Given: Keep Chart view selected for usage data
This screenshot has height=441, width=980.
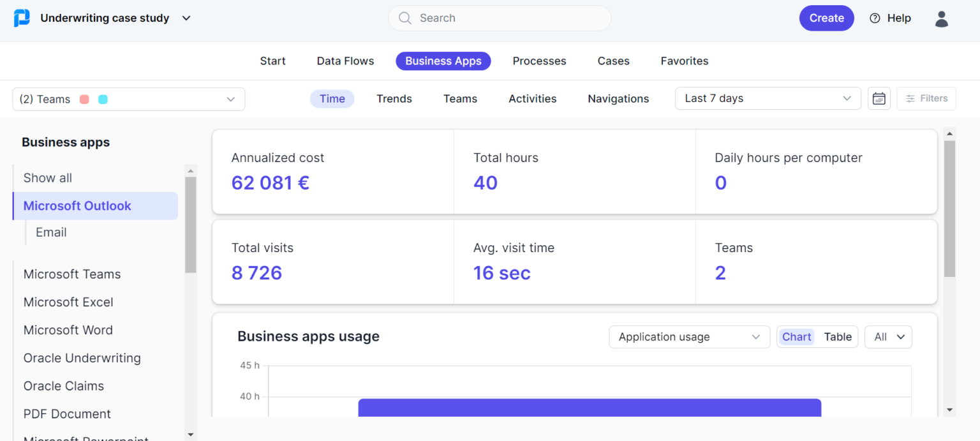Looking at the screenshot, I should coord(796,336).
